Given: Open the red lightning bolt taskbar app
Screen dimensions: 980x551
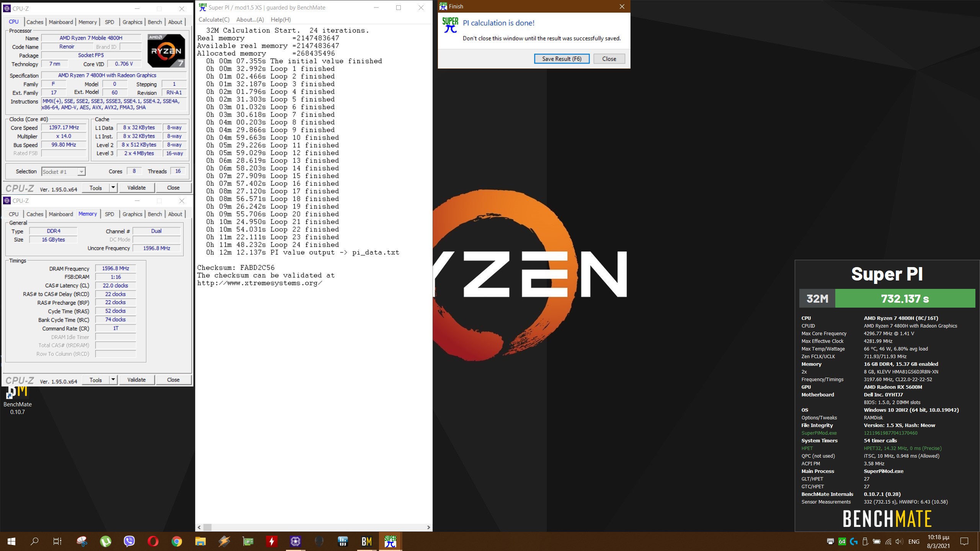Looking at the screenshot, I should click(x=272, y=541).
